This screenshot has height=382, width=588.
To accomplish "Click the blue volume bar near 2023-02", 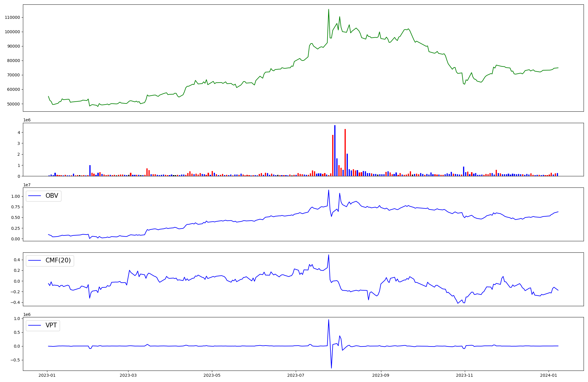I will click(90, 171).
